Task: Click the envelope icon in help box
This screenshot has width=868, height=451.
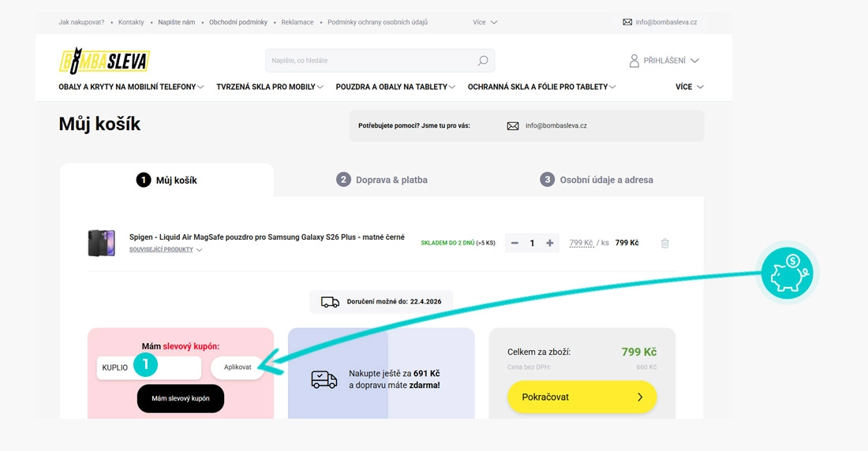Action: tap(513, 126)
